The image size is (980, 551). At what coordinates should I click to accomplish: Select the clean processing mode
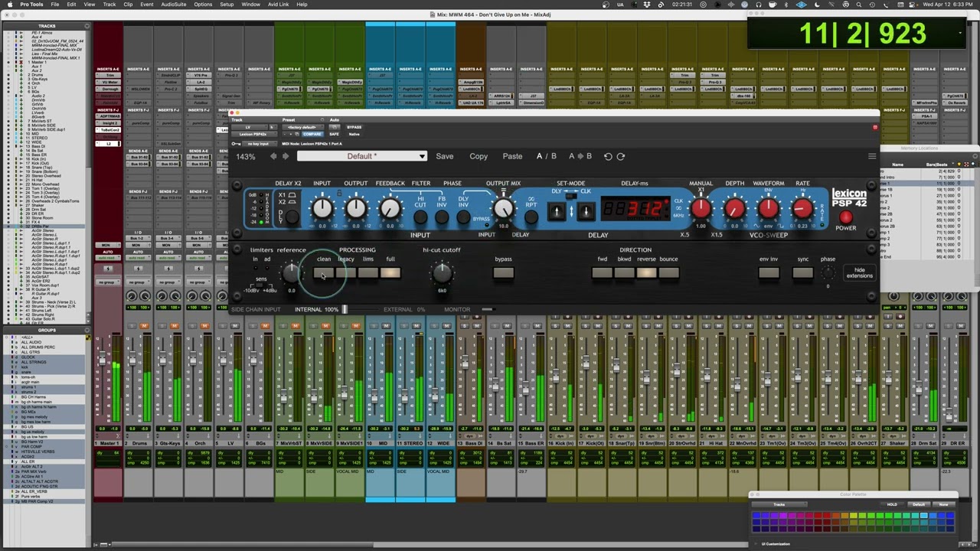323,273
